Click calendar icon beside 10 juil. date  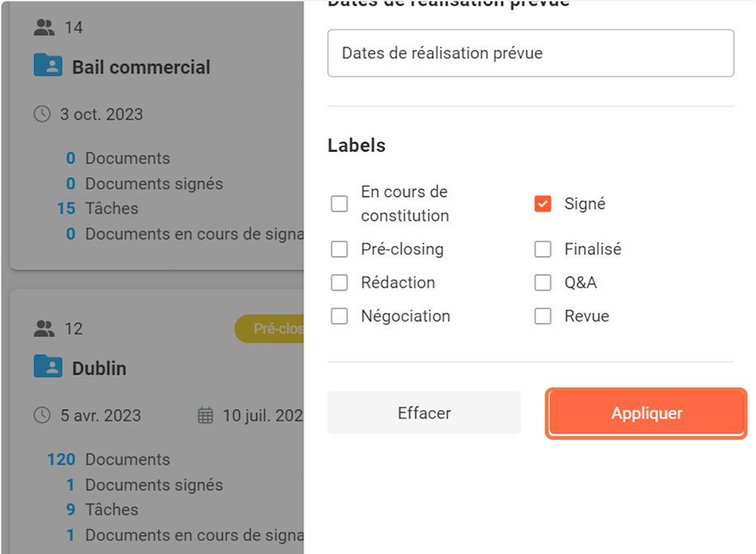[x=206, y=416]
